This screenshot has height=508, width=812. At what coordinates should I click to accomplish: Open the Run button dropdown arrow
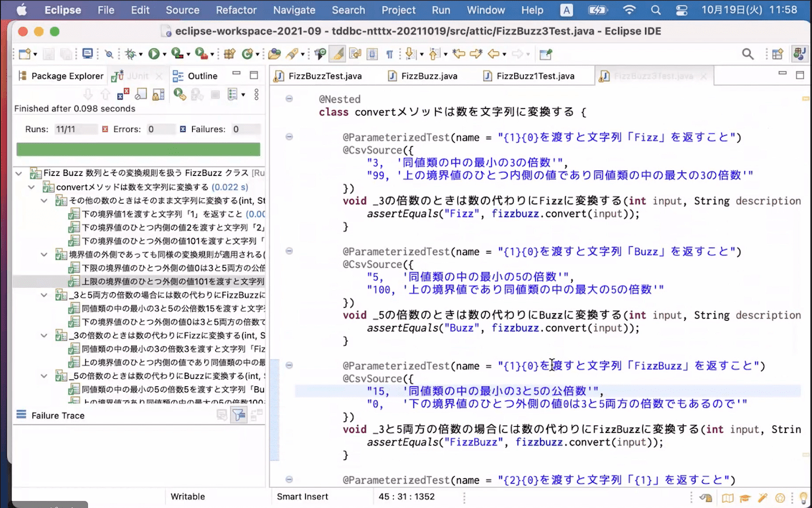pyautogui.click(x=164, y=54)
